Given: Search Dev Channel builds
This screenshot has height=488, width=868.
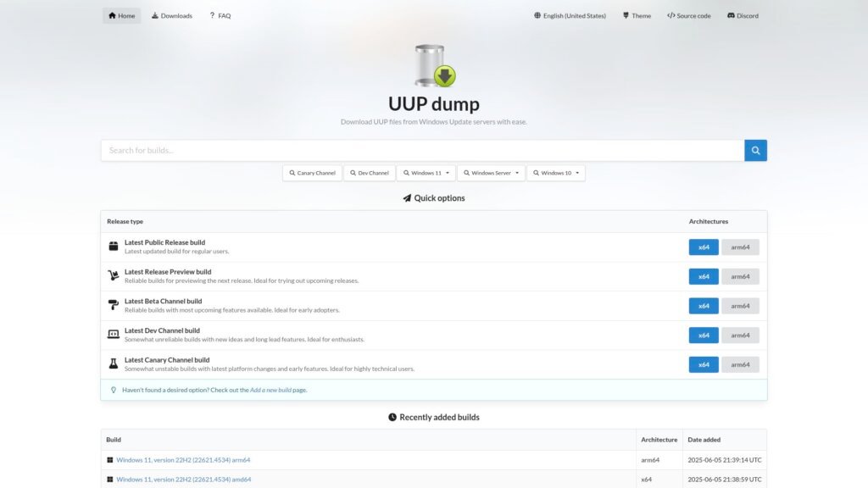Looking at the screenshot, I should (370, 173).
